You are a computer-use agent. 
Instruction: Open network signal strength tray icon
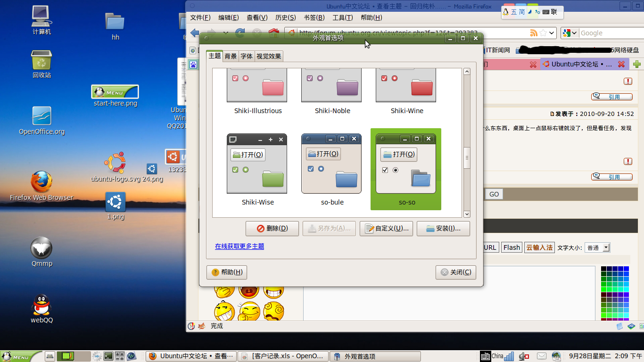click(x=509, y=356)
